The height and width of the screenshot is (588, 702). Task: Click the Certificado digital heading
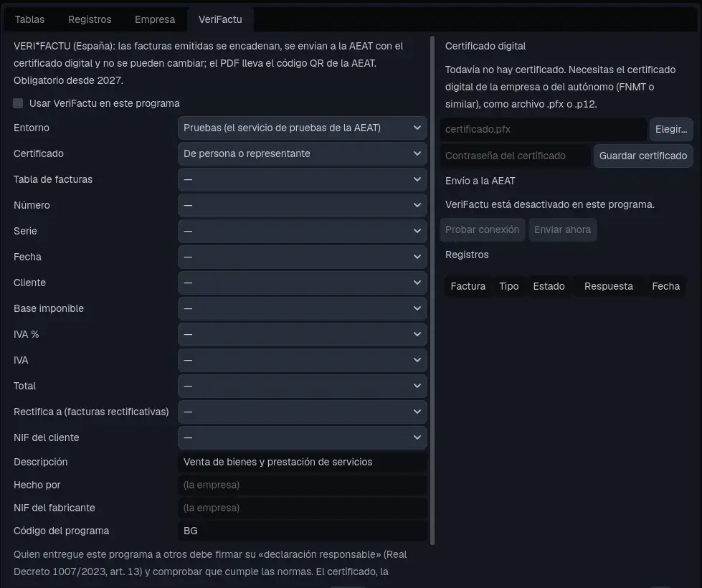[485, 46]
